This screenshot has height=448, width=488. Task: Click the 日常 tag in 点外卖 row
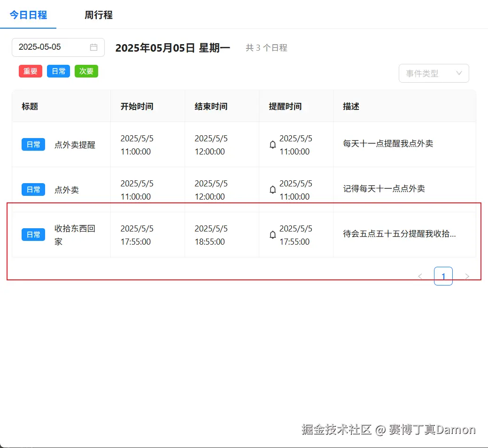coord(33,189)
